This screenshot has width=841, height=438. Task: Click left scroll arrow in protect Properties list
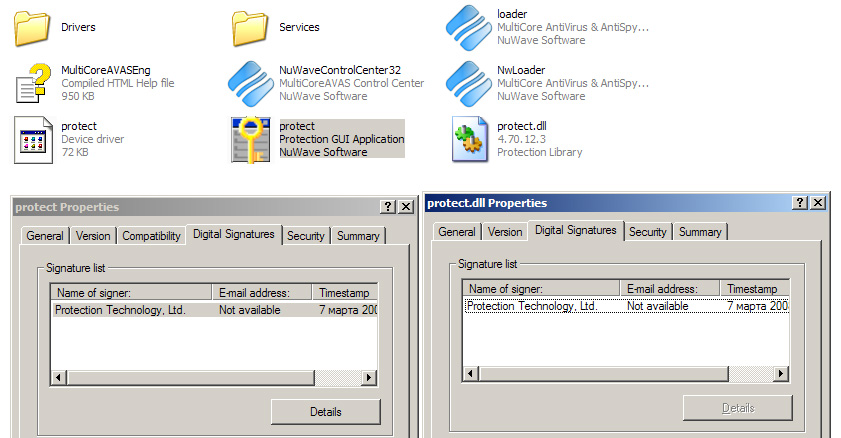pos(59,377)
